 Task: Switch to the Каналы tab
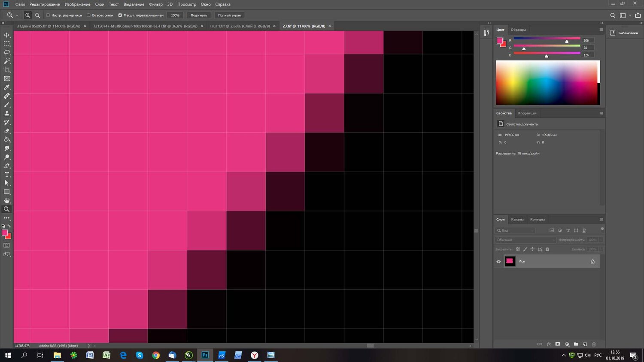coord(517,220)
